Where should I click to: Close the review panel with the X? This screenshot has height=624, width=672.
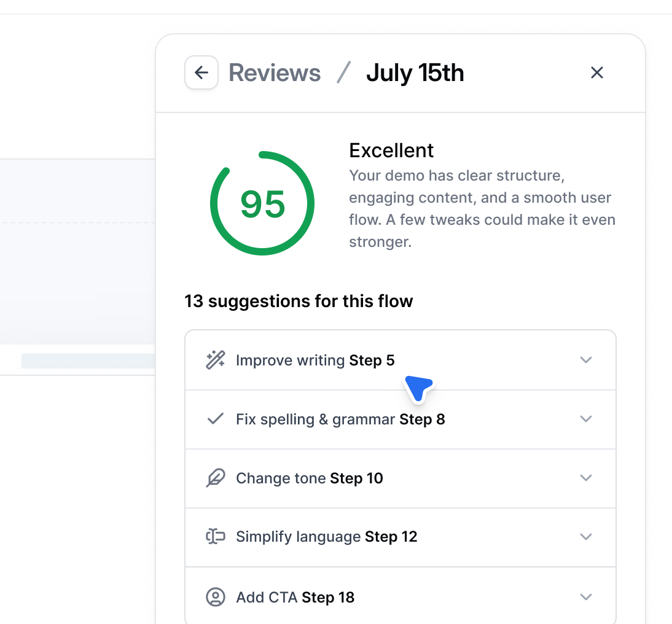tap(596, 72)
